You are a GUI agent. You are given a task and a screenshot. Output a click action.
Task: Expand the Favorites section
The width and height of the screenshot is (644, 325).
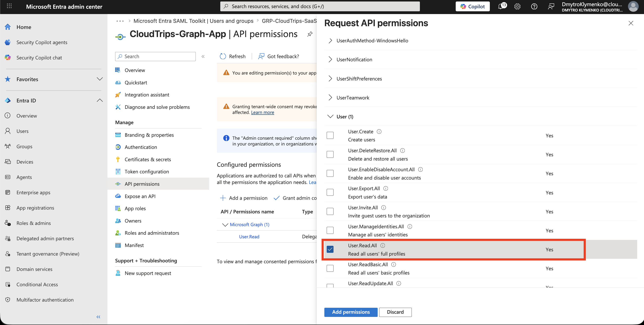(x=100, y=79)
